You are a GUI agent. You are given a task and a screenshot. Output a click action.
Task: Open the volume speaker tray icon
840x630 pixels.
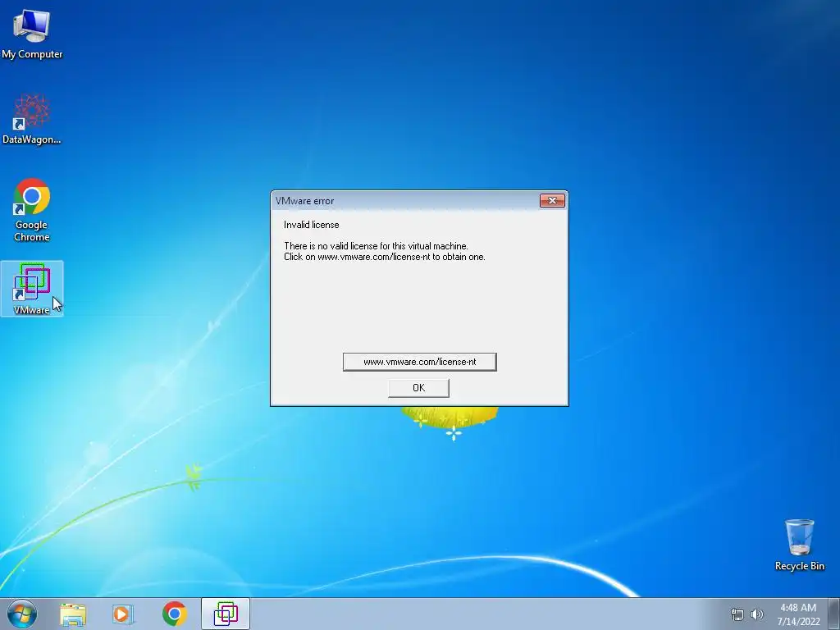point(757,614)
